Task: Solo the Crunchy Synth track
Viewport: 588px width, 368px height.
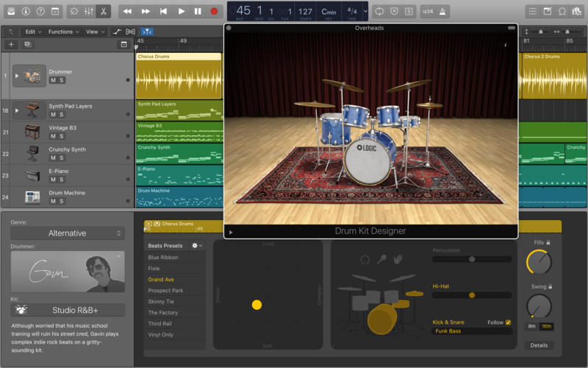Action: coord(62,158)
